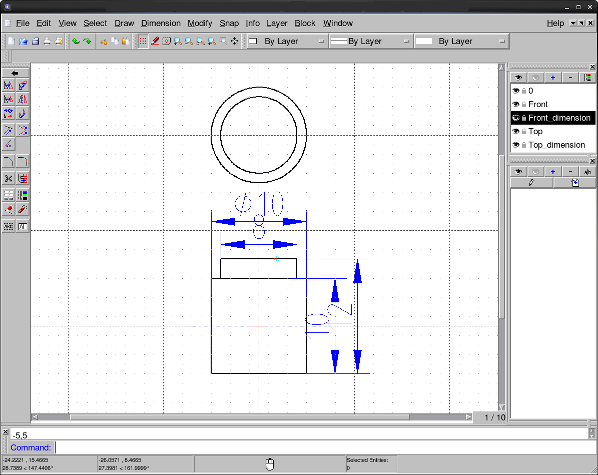Select the Rotate tool in the Modify toolbar
Screen dimensions: 598x475
(x=23, y=85)
